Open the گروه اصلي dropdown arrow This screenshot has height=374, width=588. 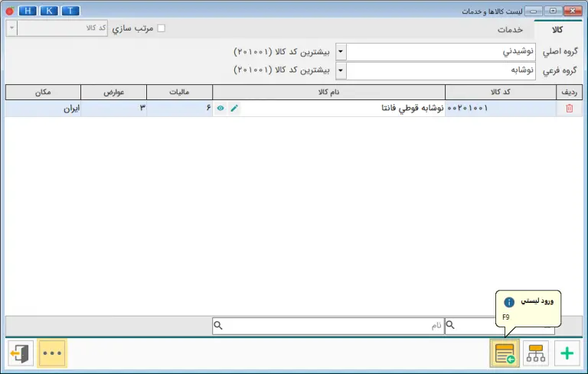[341, 52]
